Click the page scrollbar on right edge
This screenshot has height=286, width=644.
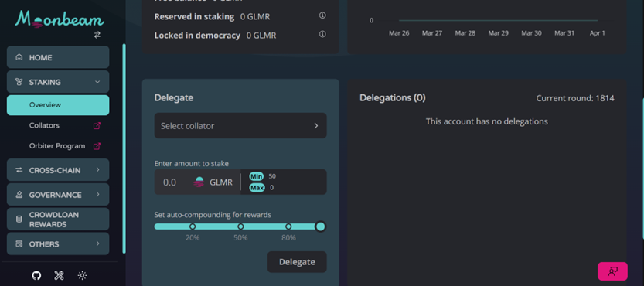click(x=642, y=169)
